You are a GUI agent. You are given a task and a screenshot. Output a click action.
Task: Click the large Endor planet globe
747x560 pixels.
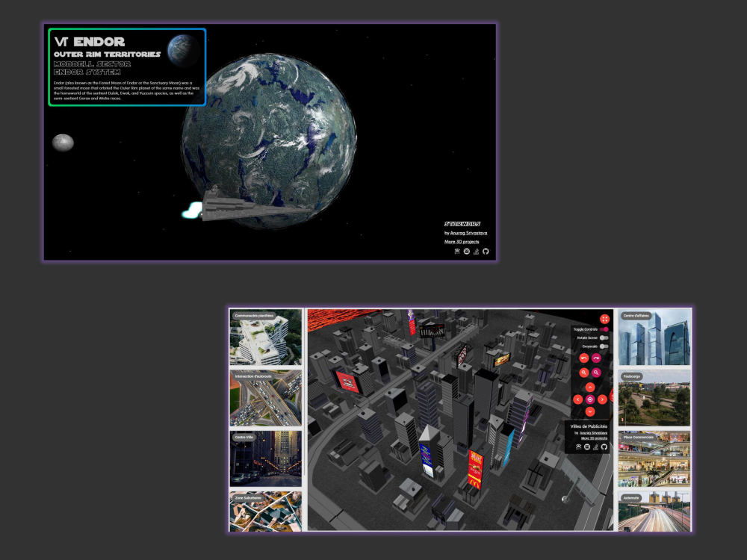(270, 140)
